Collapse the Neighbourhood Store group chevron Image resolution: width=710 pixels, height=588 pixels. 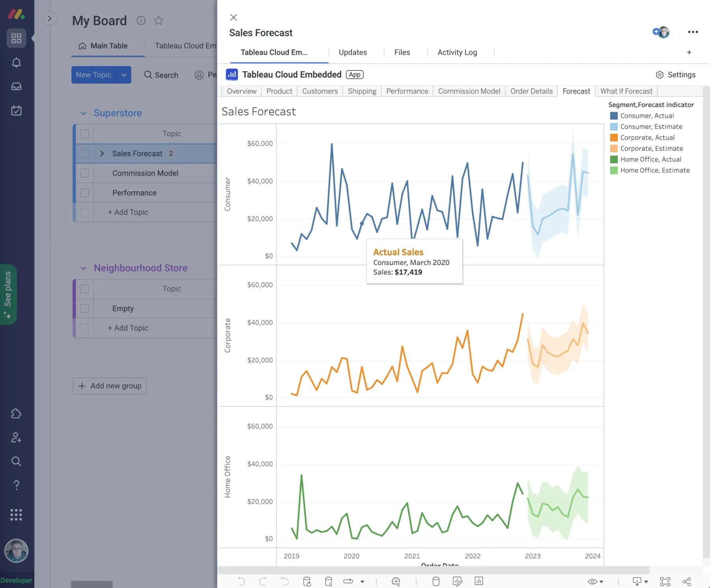83,268
